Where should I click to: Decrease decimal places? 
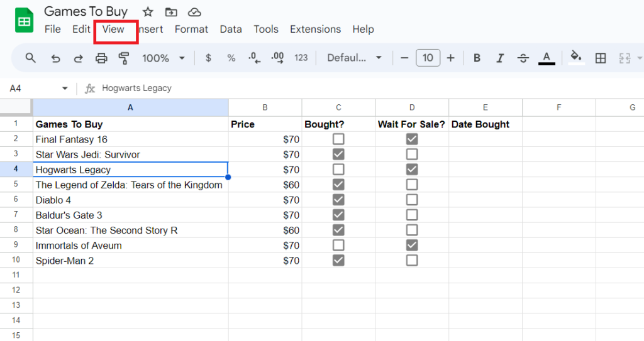coord(254,58)
